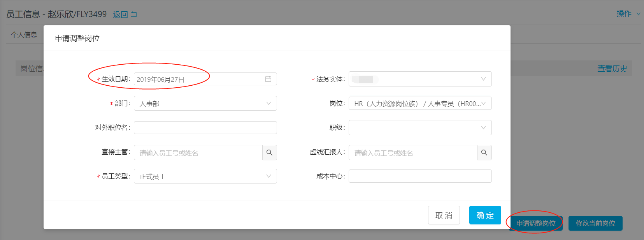The width and height of the screenshot is (644, 240).
Task: Expand the 操作 chevron menu
Action: [638, 14]
